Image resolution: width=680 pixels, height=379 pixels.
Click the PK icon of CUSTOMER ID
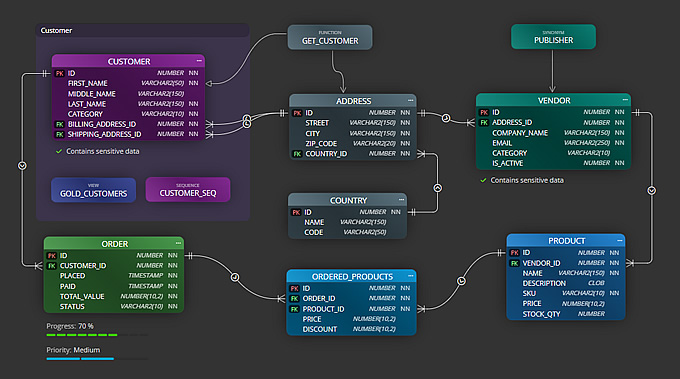[59, 73]
